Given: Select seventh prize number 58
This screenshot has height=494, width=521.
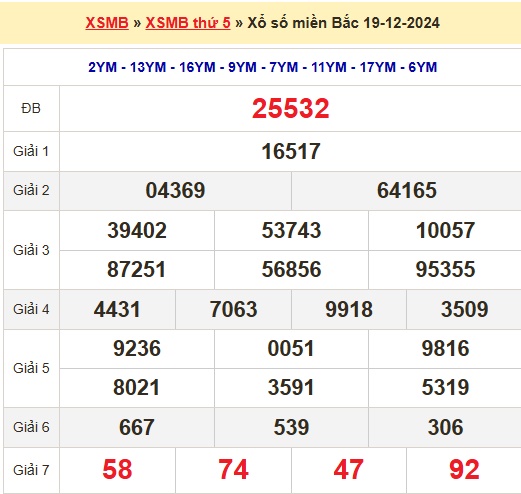Looking at the screenshot, I should pos(117,470).
